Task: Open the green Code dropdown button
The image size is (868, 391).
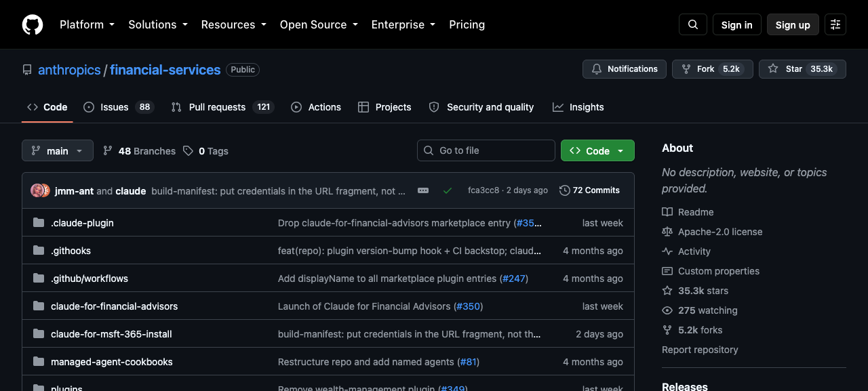Action: [x=597, y=150]
